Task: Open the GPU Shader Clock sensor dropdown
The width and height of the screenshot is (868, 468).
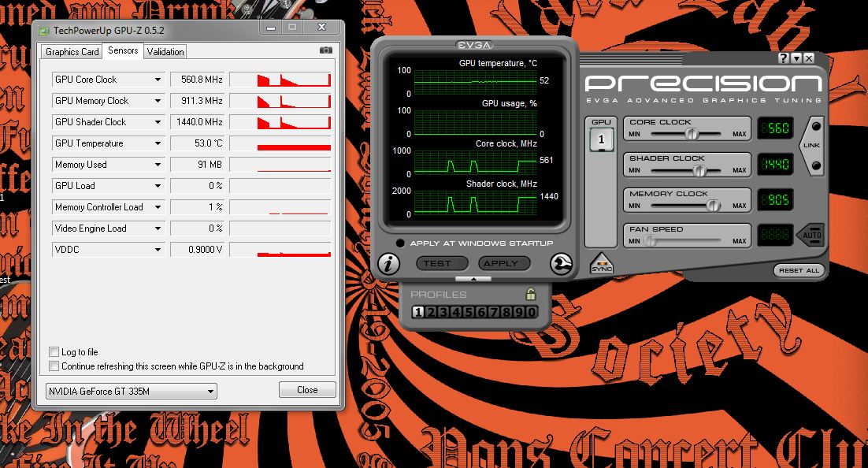Action: tap(158, 122)
